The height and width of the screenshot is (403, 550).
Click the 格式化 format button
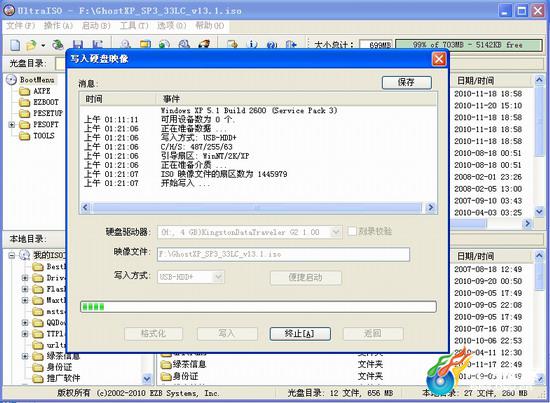[x=153, y=334]
